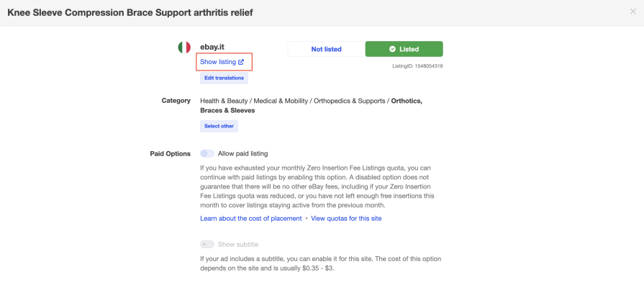Enable the Allow paid listing switch
Viewport: 644px width, 282px height.
tap(207, 153)
